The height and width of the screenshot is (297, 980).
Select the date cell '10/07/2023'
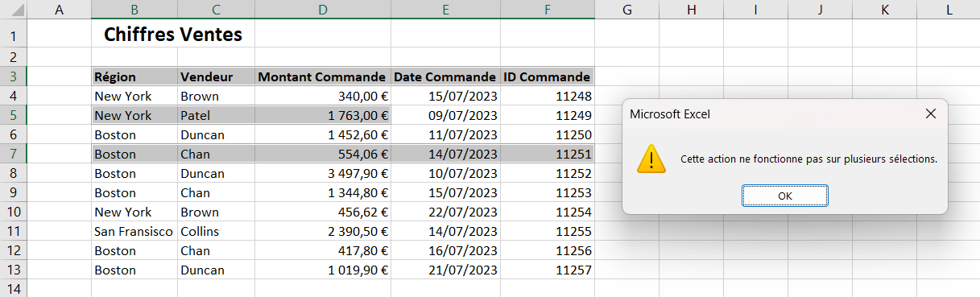[x=445, y=173]
